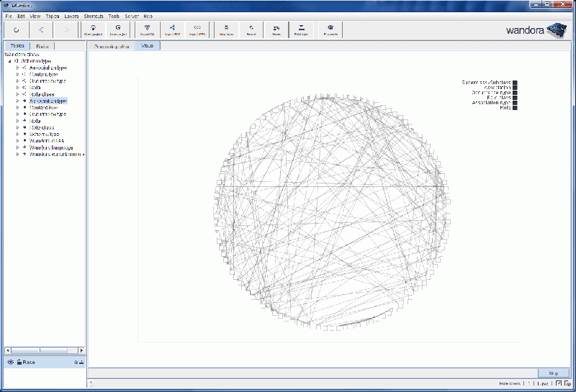Click the Save project toolbar icon
Screen dimensions: 576x392
[x=119, y=29]
